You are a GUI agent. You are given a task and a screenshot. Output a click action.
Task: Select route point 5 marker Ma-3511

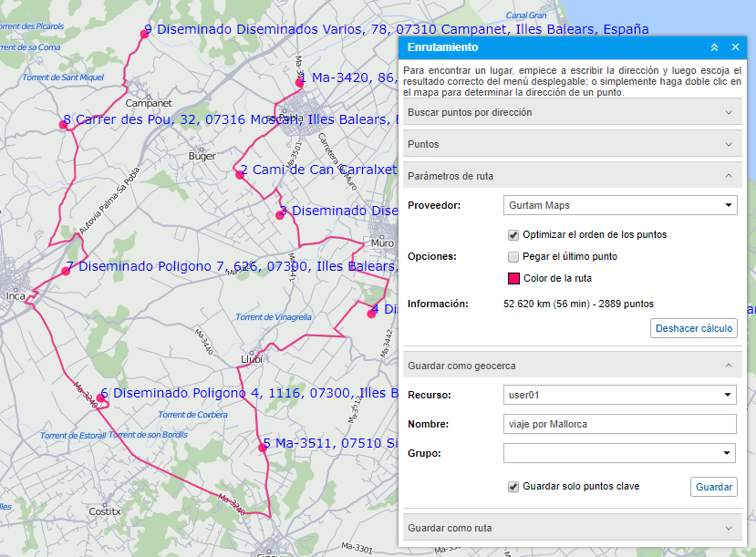coord(263,449)
